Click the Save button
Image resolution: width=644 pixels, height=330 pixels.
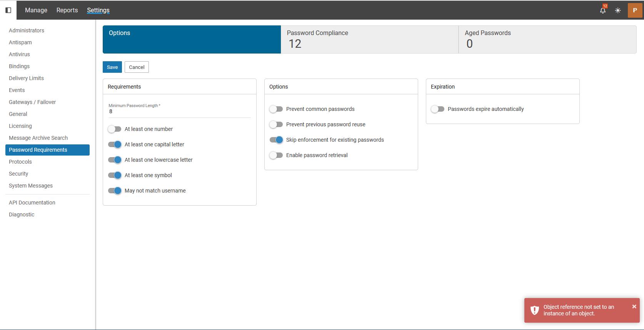click(x=112, y=67)
